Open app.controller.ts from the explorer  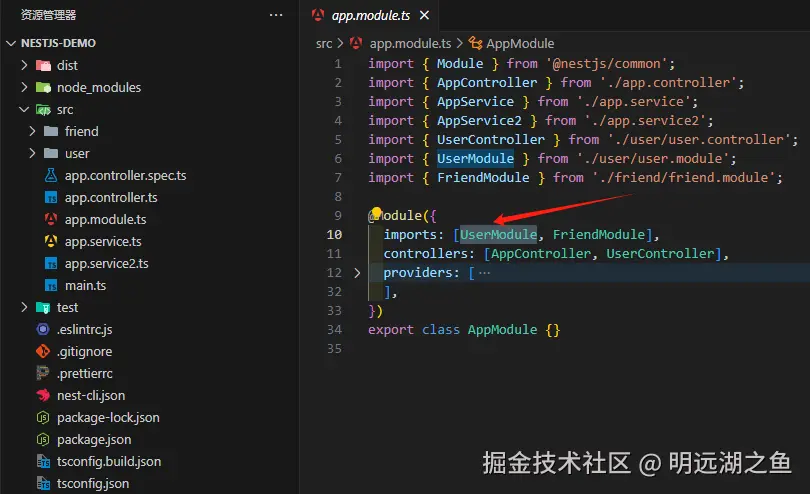click(x=111, y=197)
